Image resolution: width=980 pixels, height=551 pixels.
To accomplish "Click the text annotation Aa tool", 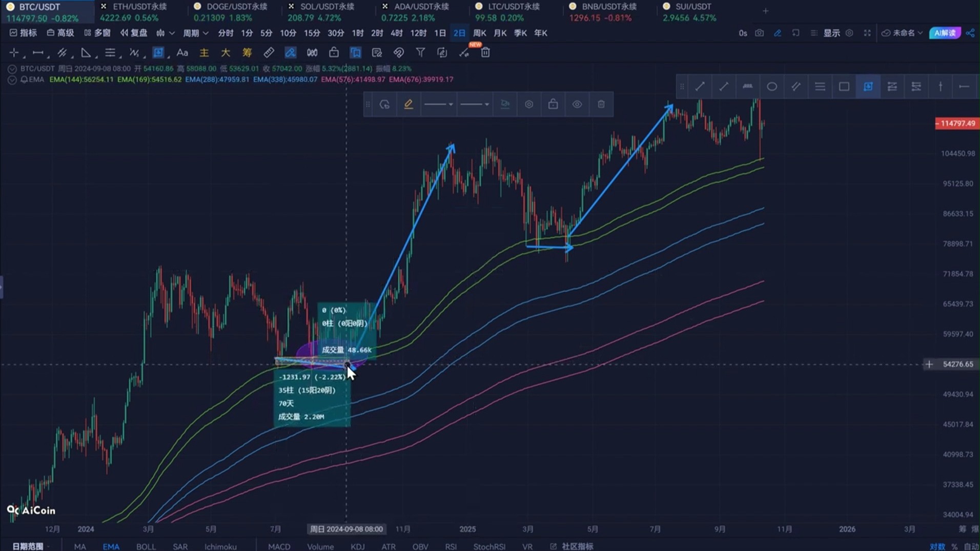I will click(182, 53).
